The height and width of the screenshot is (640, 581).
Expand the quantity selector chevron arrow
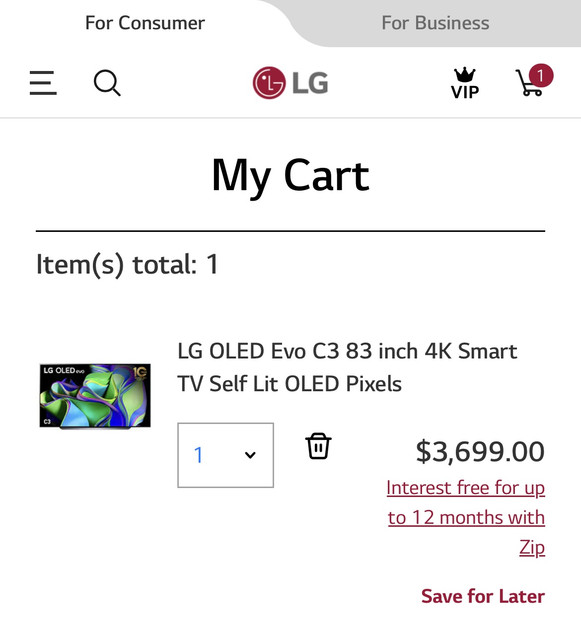(250, 455)
